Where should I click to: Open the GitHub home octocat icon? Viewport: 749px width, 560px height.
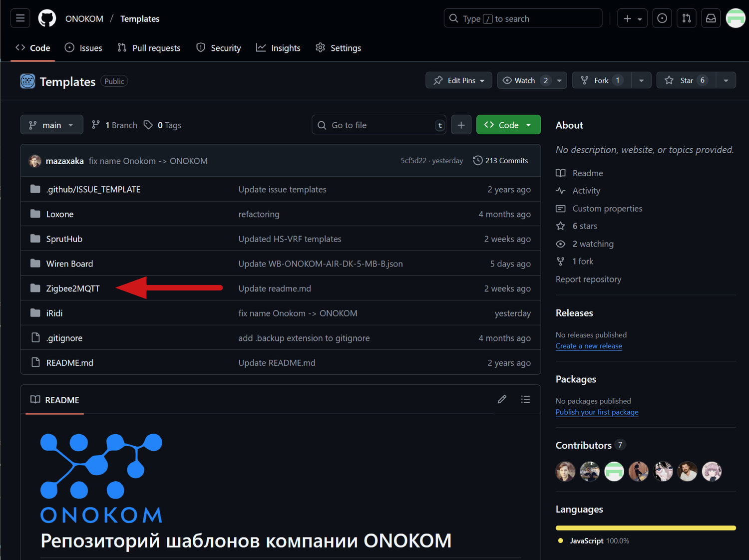47,18
